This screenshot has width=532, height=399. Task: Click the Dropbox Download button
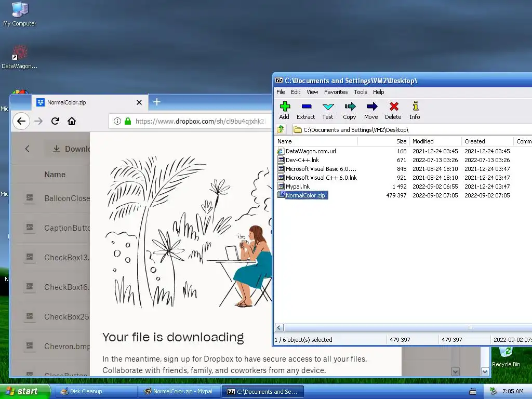pyautogui.click(x=68, y=149)
